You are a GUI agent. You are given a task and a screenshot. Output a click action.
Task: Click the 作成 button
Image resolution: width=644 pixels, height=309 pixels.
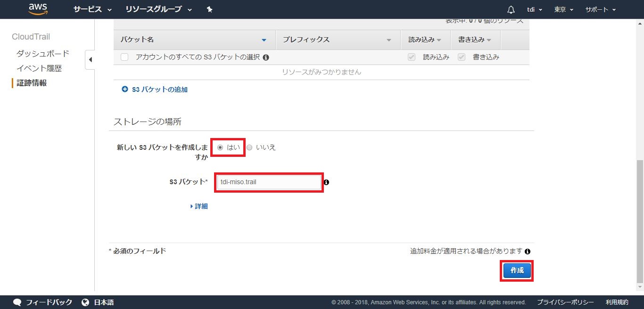[x=517, y=271]
